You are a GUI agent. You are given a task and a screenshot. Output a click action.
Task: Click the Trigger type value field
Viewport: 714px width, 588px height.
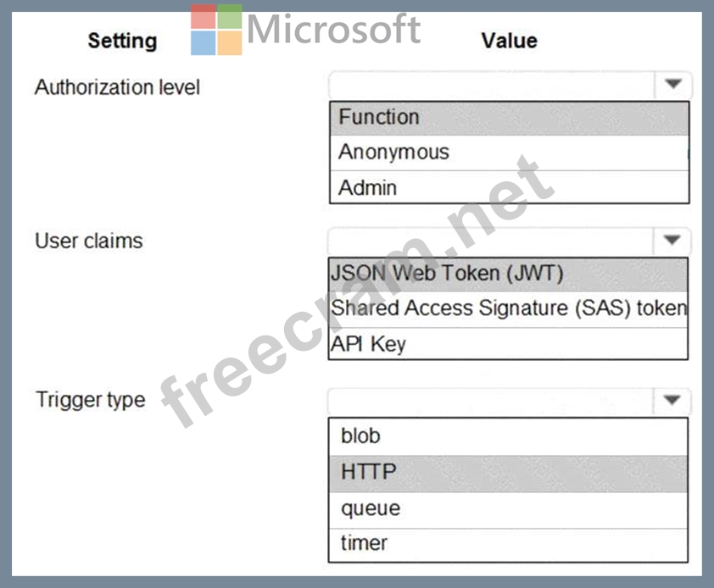coord(492,401)
